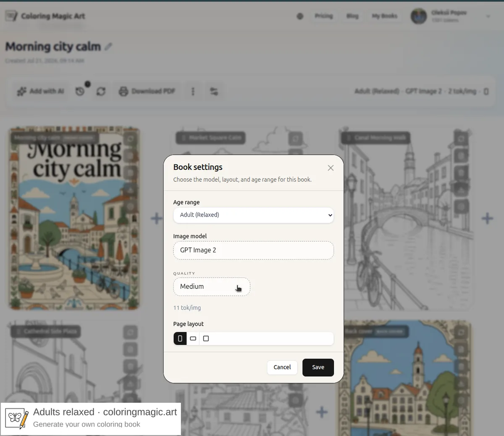504x436 pixels.
Task: Click Cancel in Book settings
Action: (x=282, y=367)
